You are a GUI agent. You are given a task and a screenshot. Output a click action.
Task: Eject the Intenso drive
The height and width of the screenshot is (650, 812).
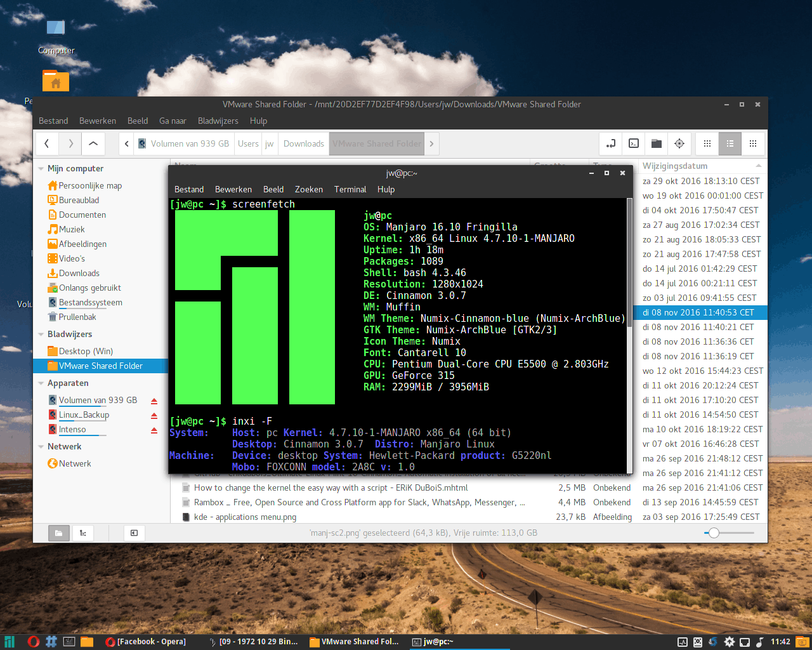[154, 430]
